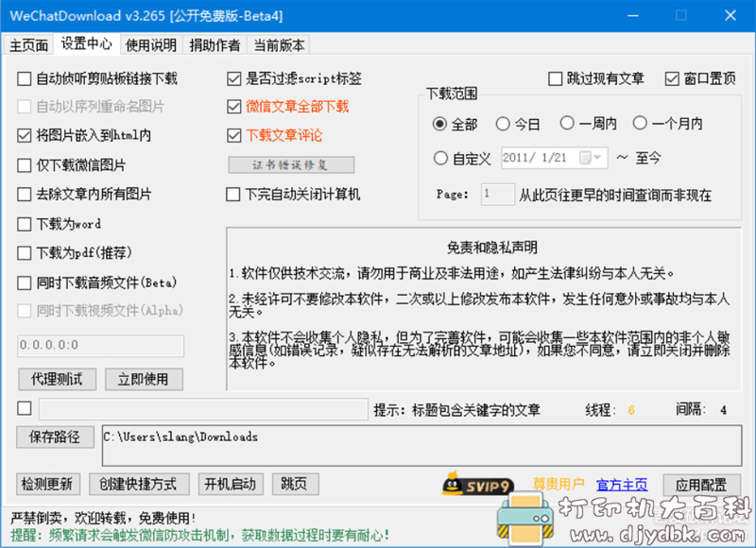
Task: Enable 下载为pdf(推荐) checkbox
Action: (25, 253)
